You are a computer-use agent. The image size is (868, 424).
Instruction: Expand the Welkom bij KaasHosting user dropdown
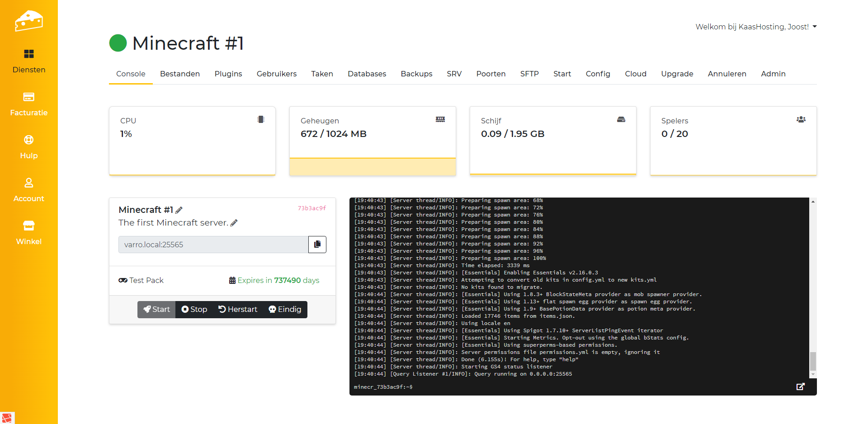click(756, 27)
